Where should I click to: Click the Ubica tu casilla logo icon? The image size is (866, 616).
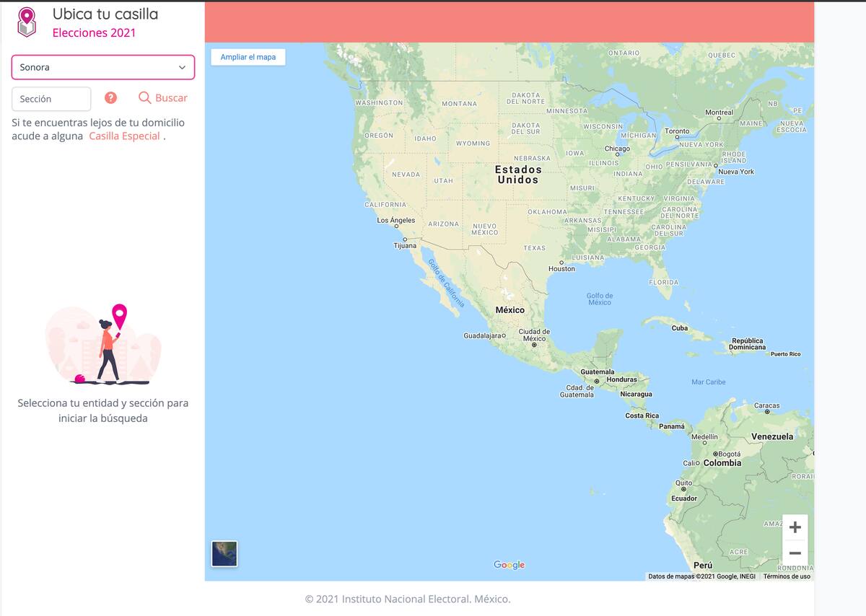pos(27,22)
